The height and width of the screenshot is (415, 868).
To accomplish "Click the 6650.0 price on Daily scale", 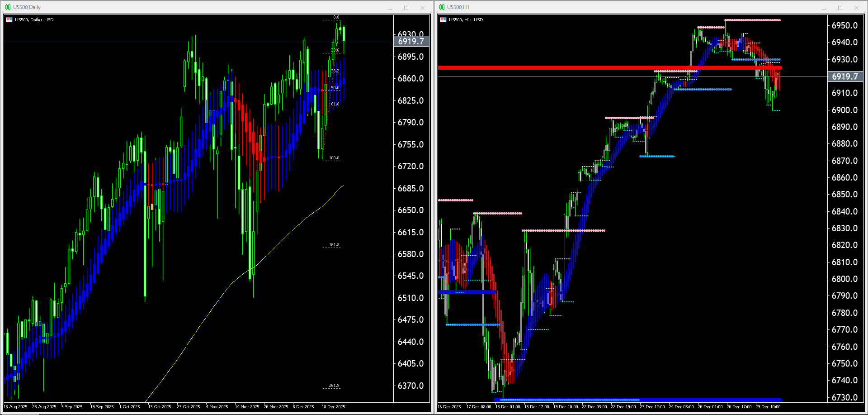I will click(x=410, y=210).
